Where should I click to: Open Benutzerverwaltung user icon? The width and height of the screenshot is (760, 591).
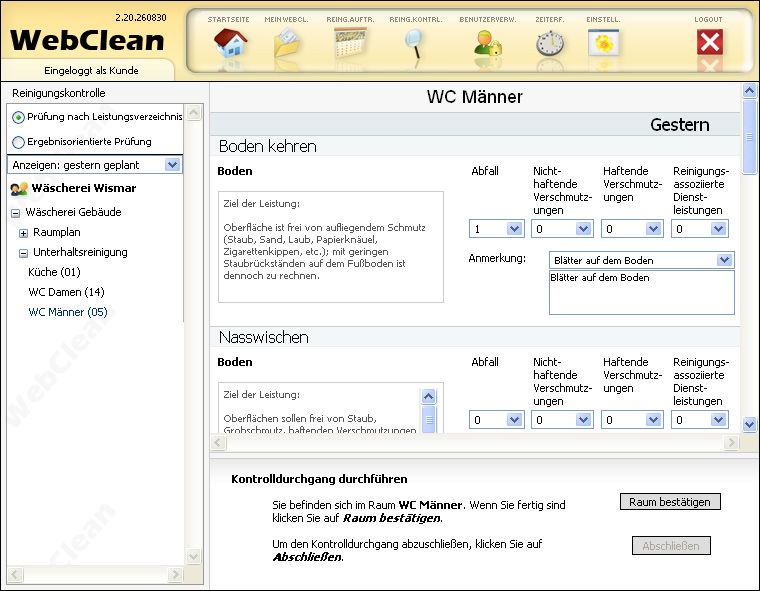(x=487, y=43)
